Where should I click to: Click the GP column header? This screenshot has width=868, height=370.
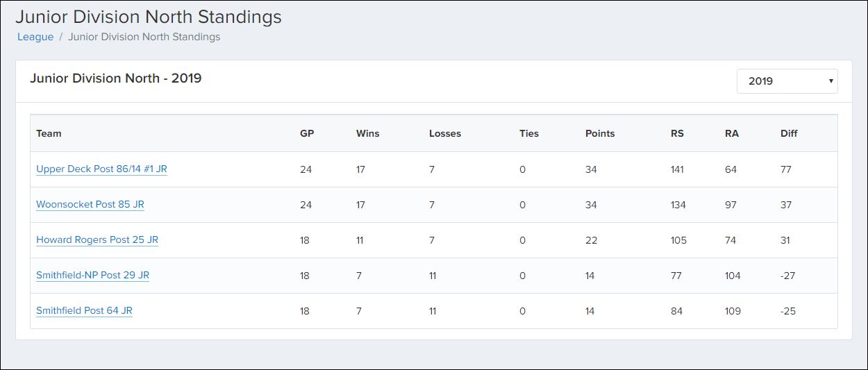point(307,133)
